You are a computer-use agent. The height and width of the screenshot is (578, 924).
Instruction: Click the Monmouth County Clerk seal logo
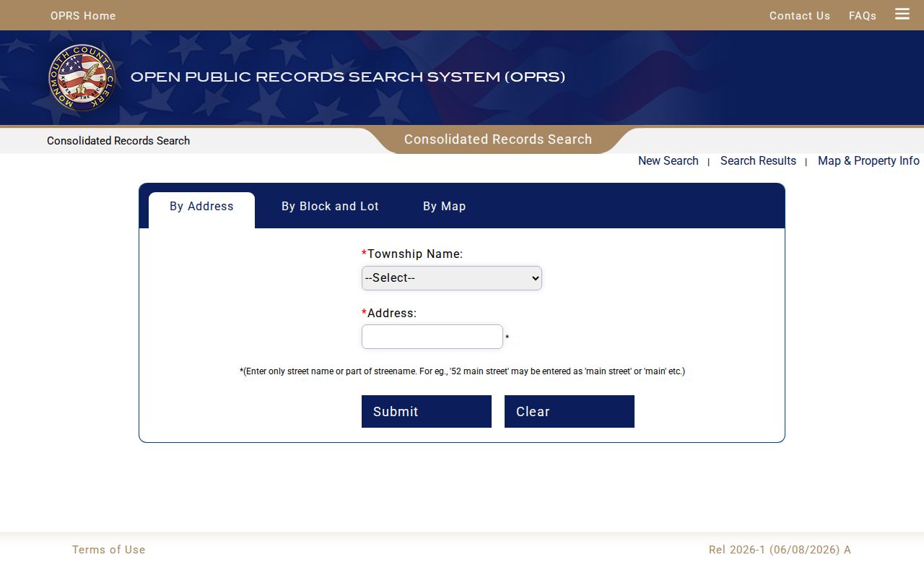click(82, 77)
